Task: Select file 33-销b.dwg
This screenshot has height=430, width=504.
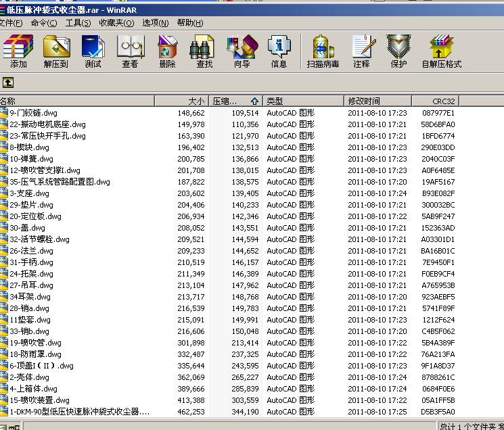Action: pos(30,331)
